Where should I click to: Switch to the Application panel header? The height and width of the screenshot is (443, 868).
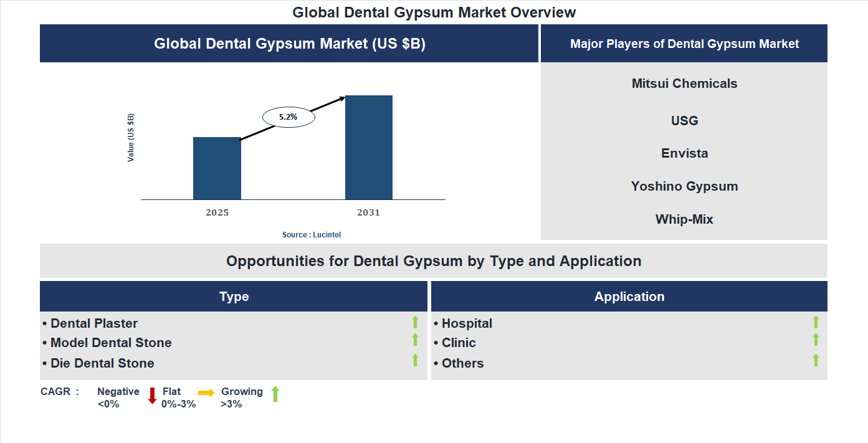pyautogui.click(x=629, y=296)
